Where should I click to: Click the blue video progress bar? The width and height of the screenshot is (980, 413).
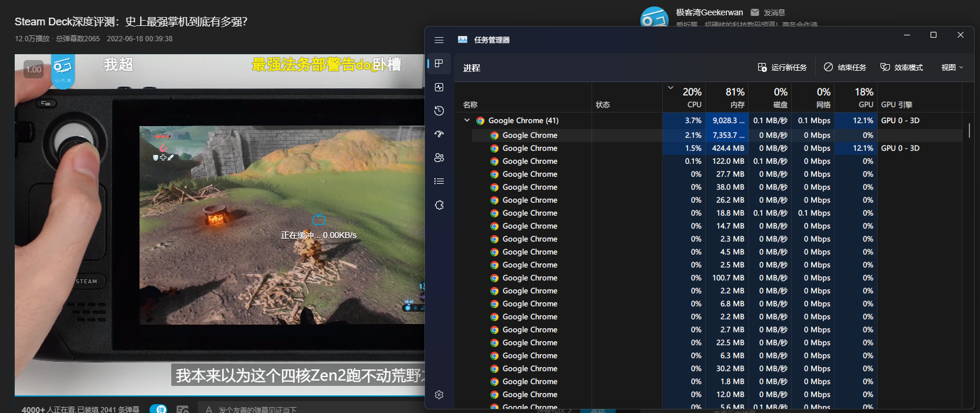point(220,396)
